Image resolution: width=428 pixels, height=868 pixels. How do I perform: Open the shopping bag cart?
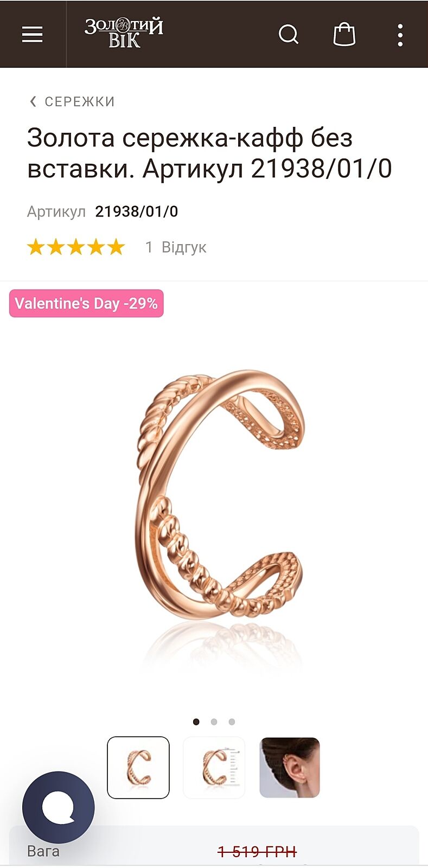(344, 34)
